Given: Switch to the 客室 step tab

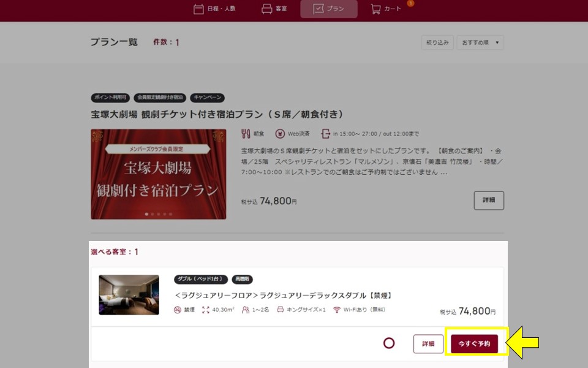Looking at the screenshot, I should pyautogui.click(x=274, y=9).
